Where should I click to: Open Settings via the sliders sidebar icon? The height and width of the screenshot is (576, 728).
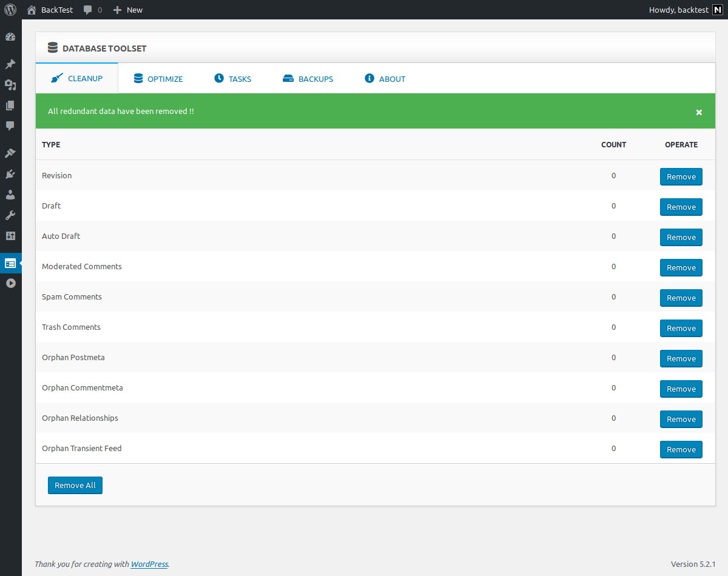point(10,236)
